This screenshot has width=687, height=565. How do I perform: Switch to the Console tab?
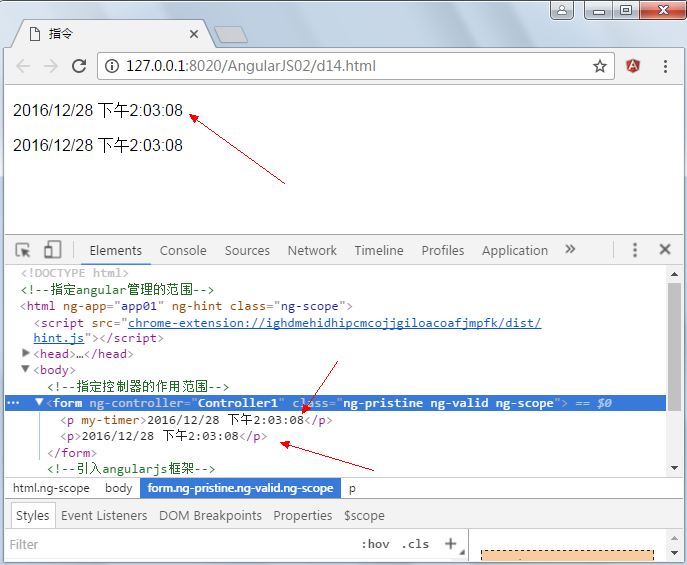(183, 251)
